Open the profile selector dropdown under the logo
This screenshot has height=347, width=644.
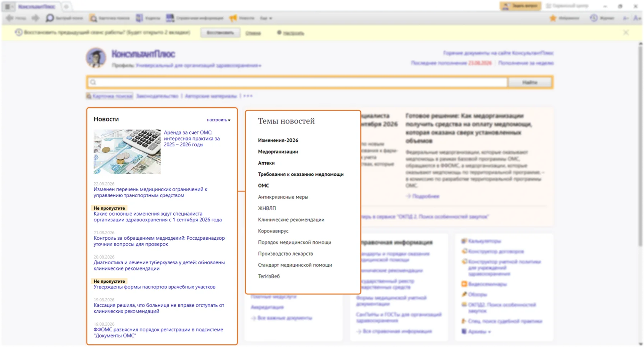[198, 65]
